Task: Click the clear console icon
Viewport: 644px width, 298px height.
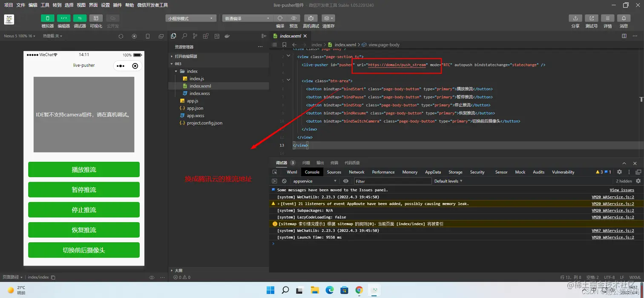Action: (284, 181)
